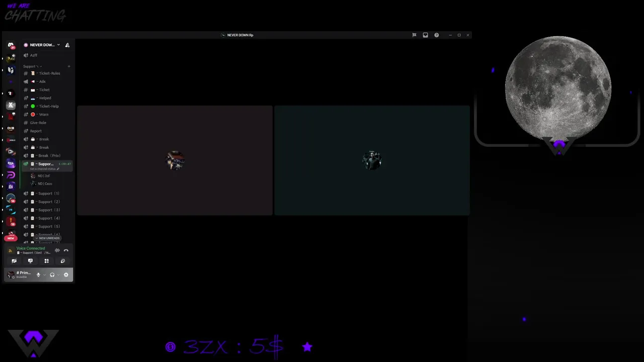Screen dimensions: 644x362
Task: Start an activity with the apps icon
Action: click(46, 261)
